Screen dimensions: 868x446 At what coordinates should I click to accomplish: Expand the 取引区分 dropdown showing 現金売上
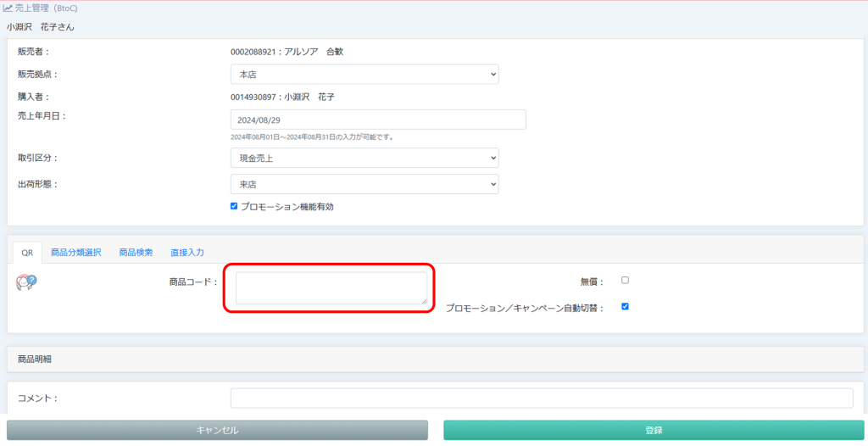[x=364, y=158]
